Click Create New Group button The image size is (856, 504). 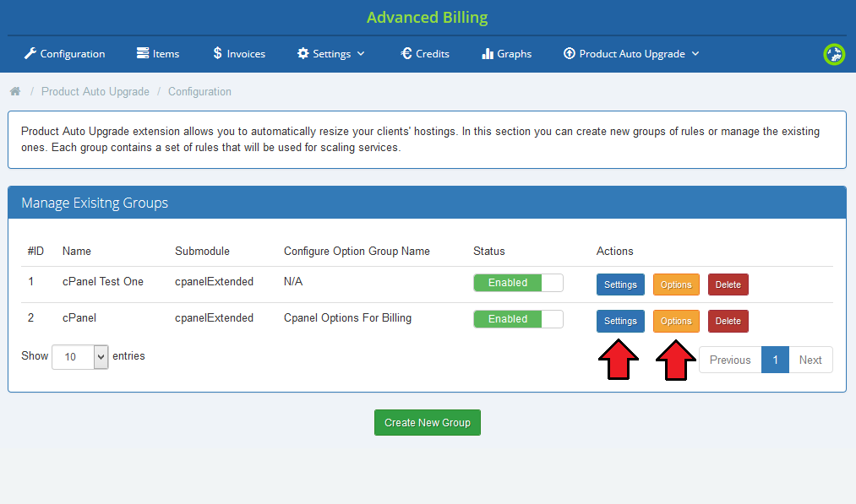428,423
